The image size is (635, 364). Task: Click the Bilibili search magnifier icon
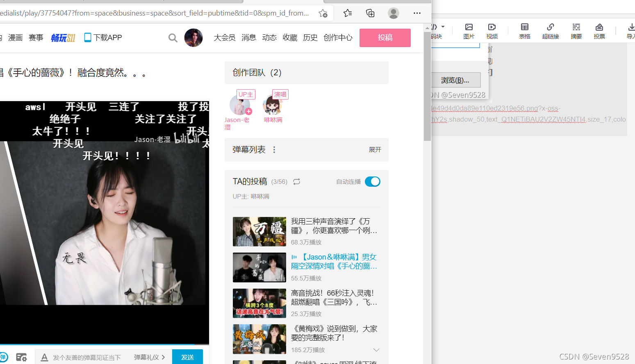173,37
